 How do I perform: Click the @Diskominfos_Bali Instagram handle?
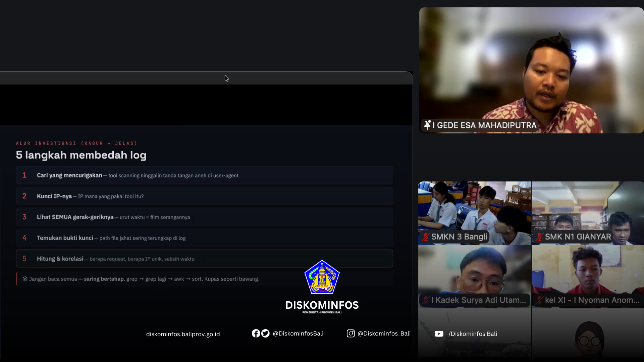pos(384,334)
